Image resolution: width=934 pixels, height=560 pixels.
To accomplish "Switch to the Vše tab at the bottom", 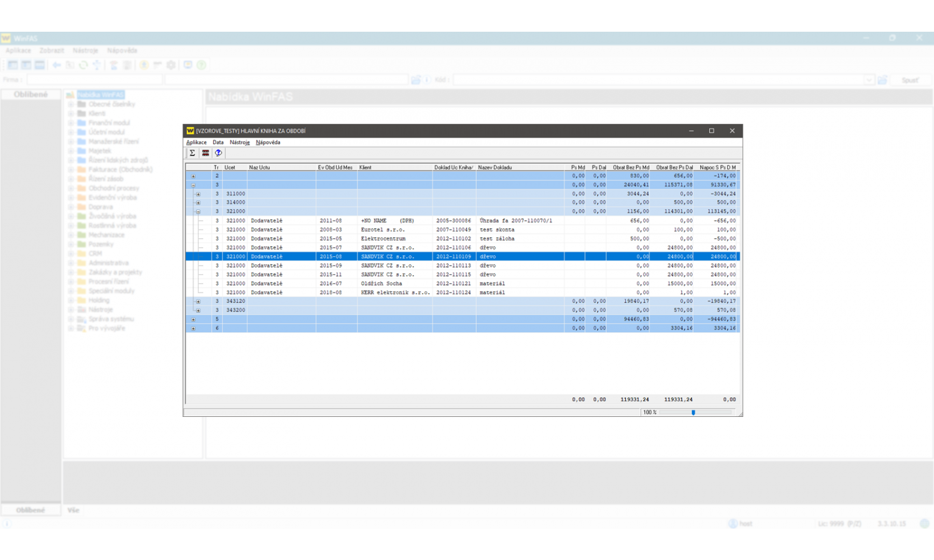I will [73, 510].
